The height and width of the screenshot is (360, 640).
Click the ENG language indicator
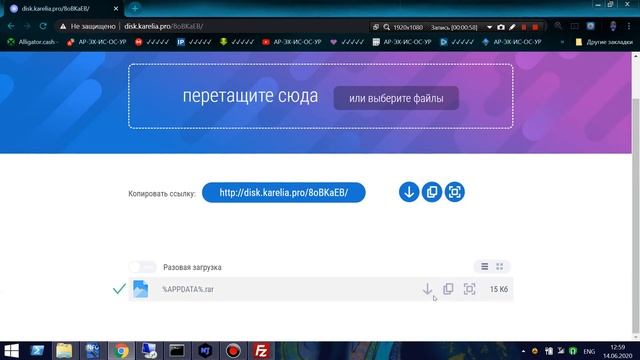coord(589,351)
